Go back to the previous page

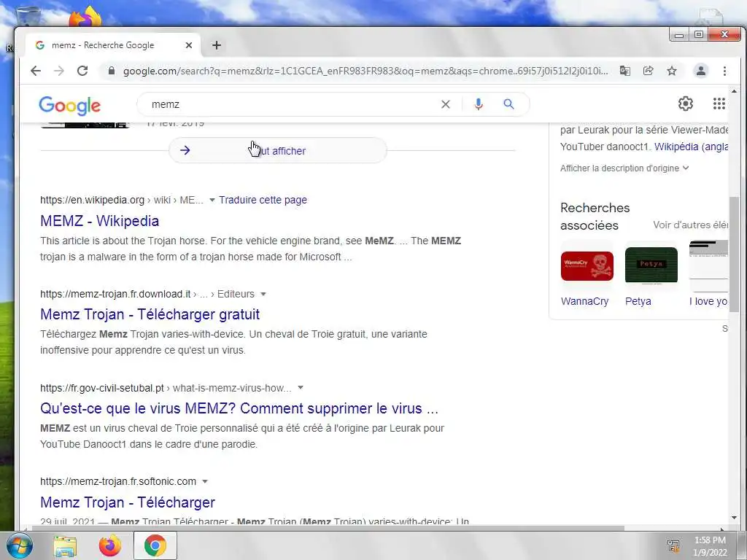[x=36, y=71]
